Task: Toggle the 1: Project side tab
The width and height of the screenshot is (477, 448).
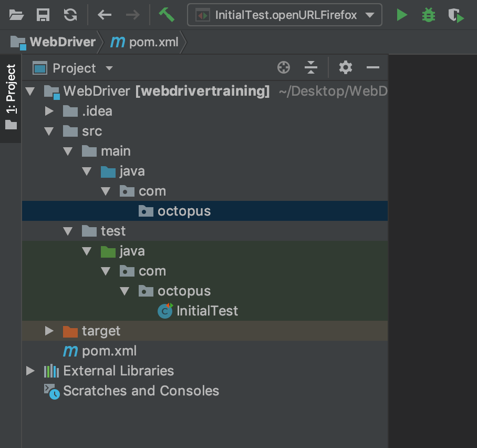Action: pos(11,97)
